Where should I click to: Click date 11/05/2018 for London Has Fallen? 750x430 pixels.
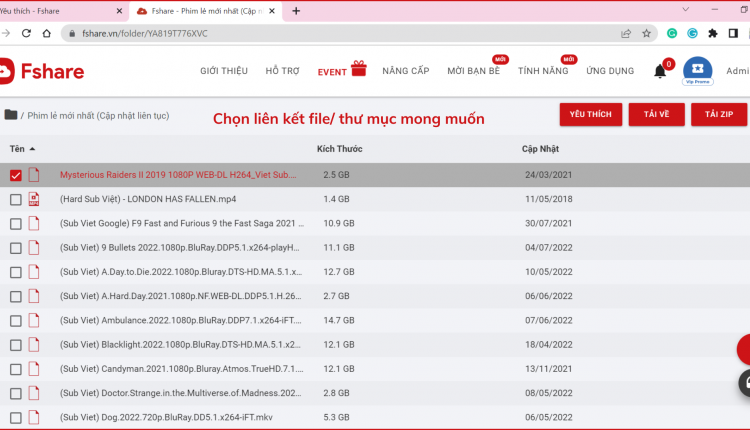pos(549,199)
